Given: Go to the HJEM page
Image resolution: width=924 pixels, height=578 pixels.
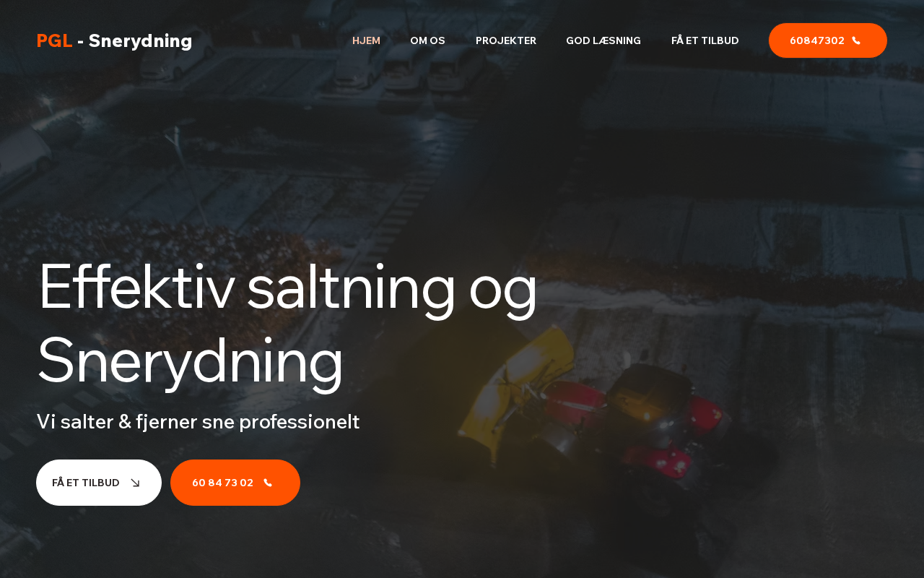Looking at the screenshot, I should (366, 40).
